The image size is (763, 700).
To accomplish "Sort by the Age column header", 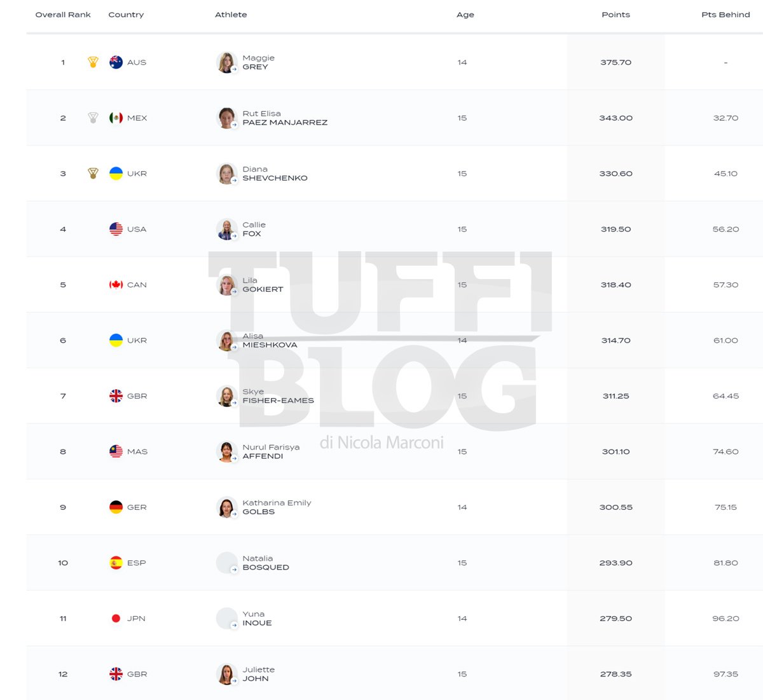I will [465, 15].
